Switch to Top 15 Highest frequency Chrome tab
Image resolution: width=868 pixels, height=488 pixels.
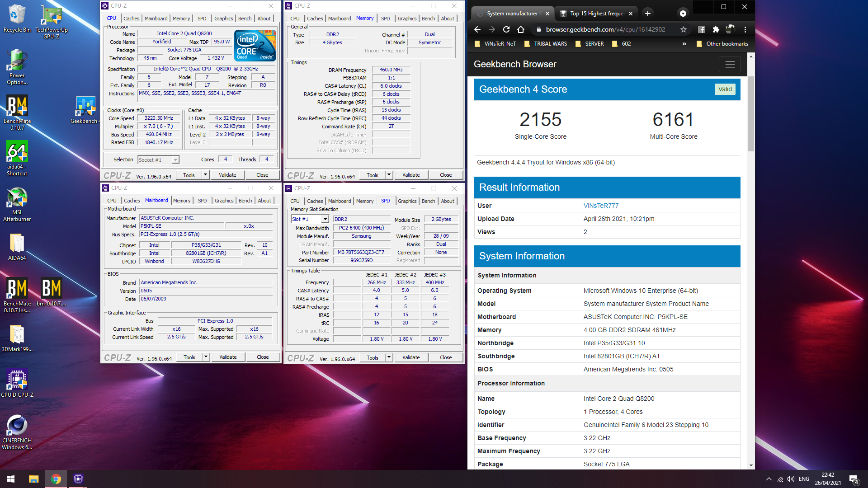point(596,14)
